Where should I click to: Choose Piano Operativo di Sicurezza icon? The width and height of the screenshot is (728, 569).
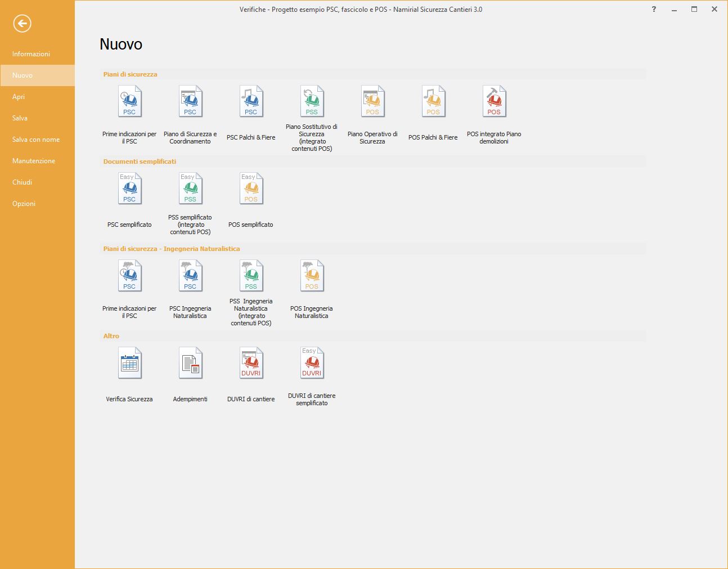pyautogui.click(x=372, y=102)
